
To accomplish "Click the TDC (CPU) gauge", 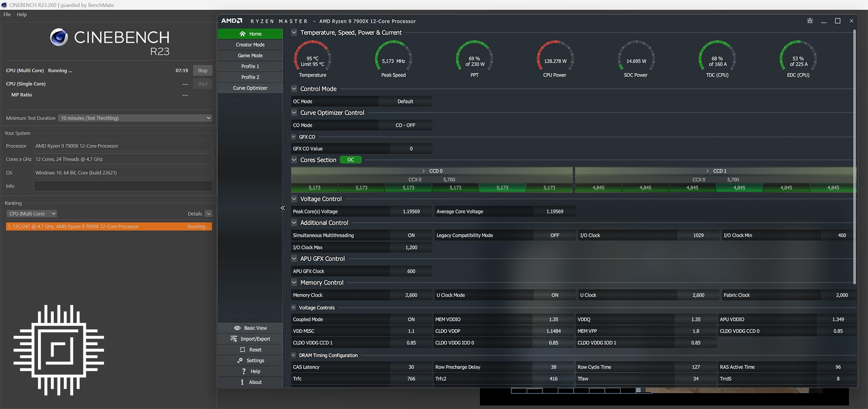I will (x=717, y=59).
